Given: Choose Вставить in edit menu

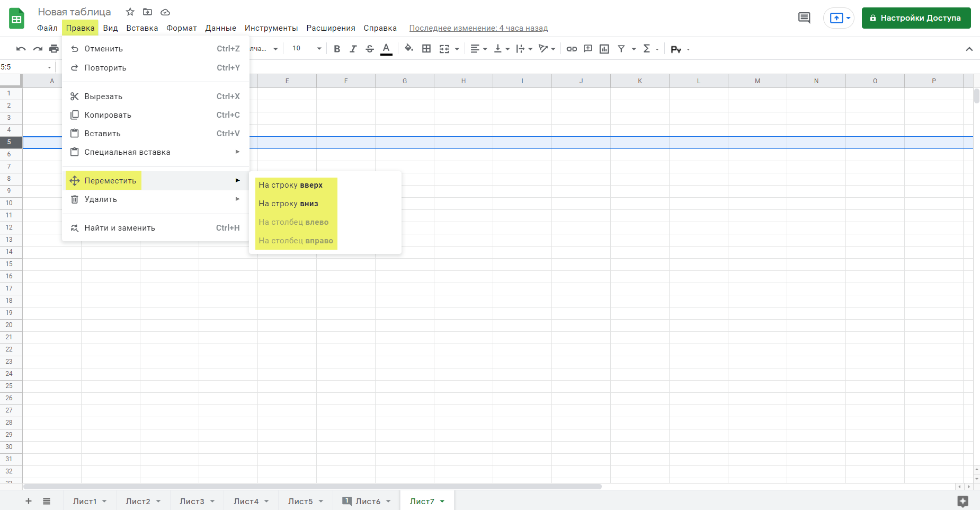Looking at the screenshot, I should [x=155, y=134].
